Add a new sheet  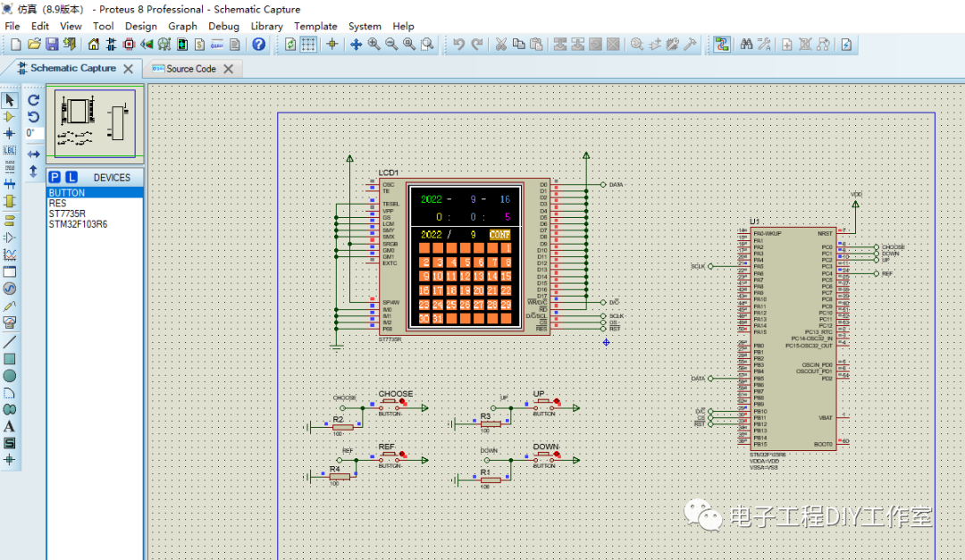(x=787, y=45)
